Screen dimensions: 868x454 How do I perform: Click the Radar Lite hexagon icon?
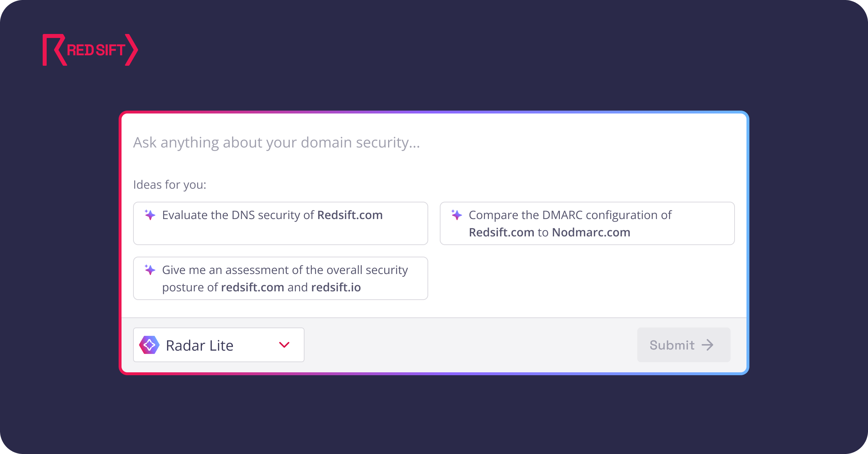click(149, 345)
